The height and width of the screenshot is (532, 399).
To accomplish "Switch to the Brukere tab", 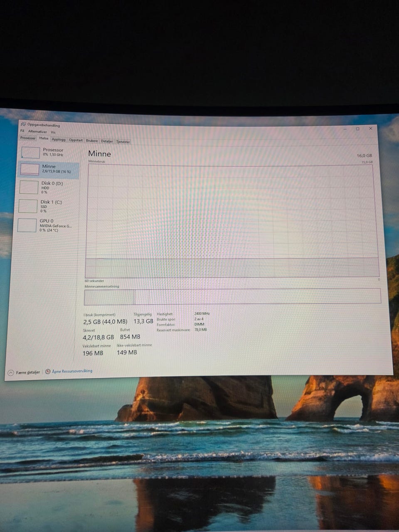I will click(x=92, y=140).
